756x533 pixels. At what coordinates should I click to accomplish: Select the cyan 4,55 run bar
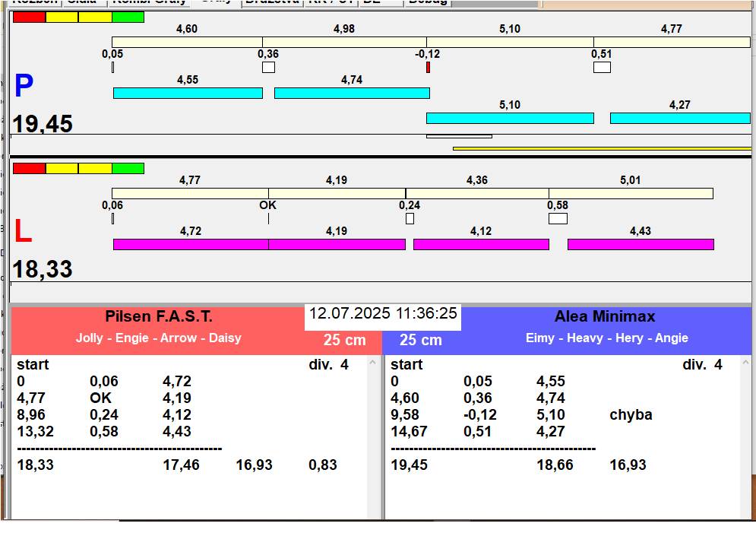click(188, 93)
